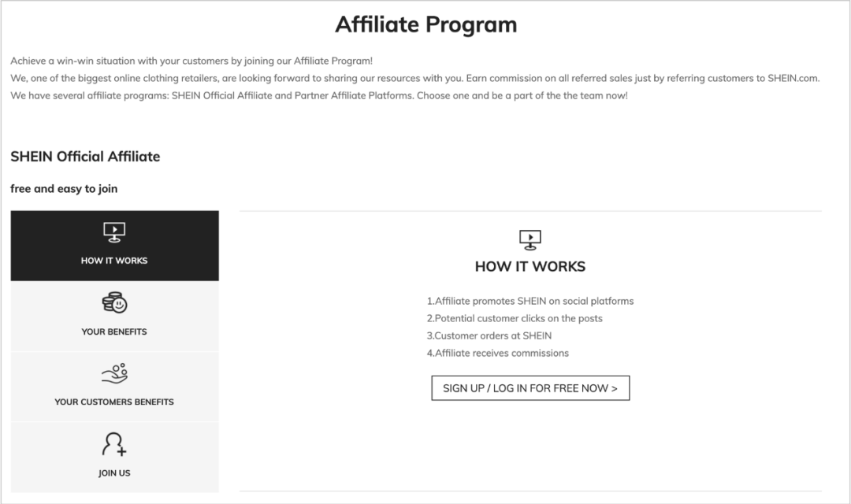Viewport: 851px width, 504px height.
Task: Click the large HOW IT WORKS content heading
Action: pyautogui.click(x=530, y=266)
